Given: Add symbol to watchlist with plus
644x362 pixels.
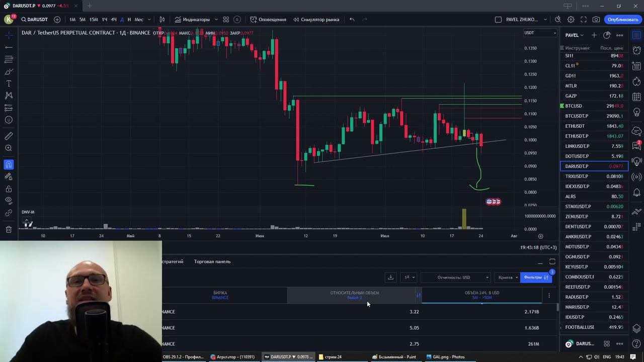Looking at the screenshot, I should 594,35.
